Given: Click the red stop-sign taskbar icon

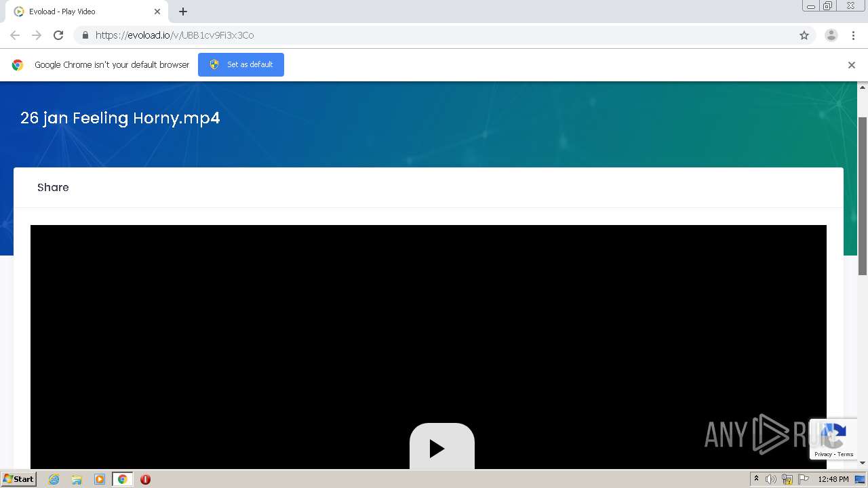Looking at the screenshot, I should (x=145, y=479).
